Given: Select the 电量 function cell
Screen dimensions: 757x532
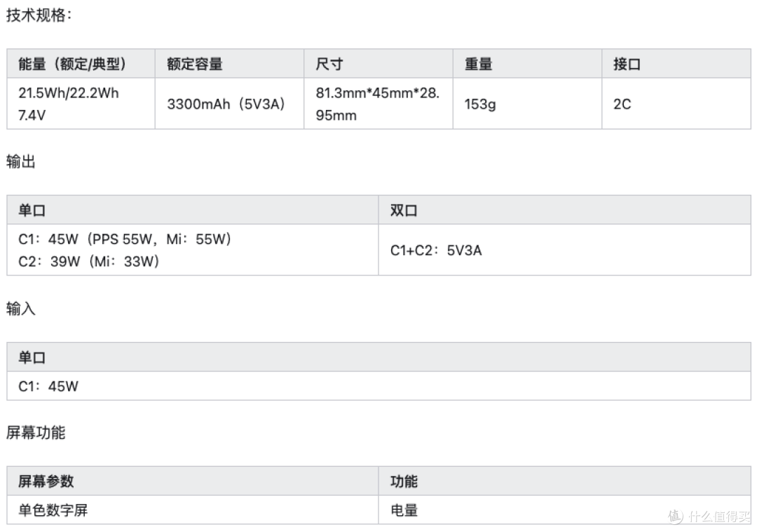Looking at the screenshot, I should click(x=564, y=510).
